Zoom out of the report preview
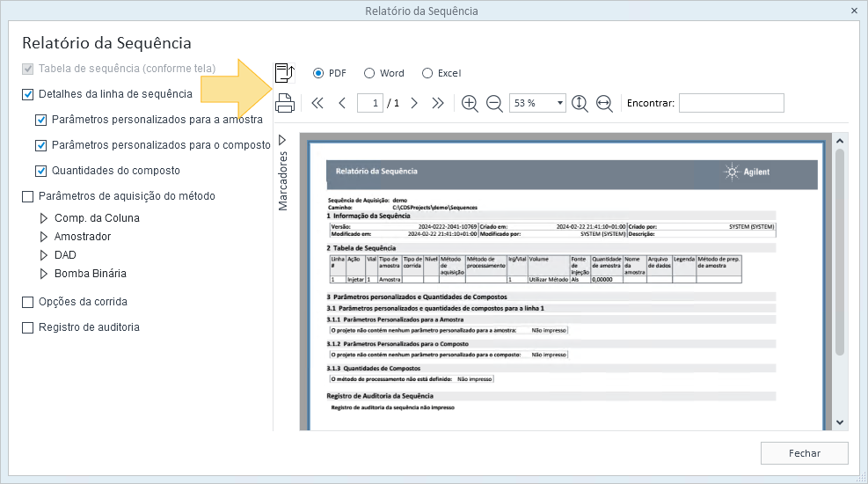 493,104
